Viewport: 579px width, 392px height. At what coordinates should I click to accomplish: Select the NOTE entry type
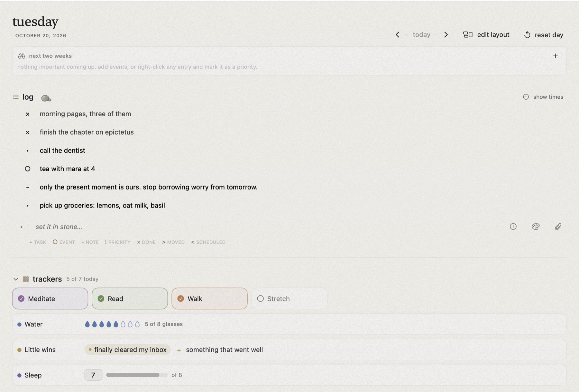point(90,242)
